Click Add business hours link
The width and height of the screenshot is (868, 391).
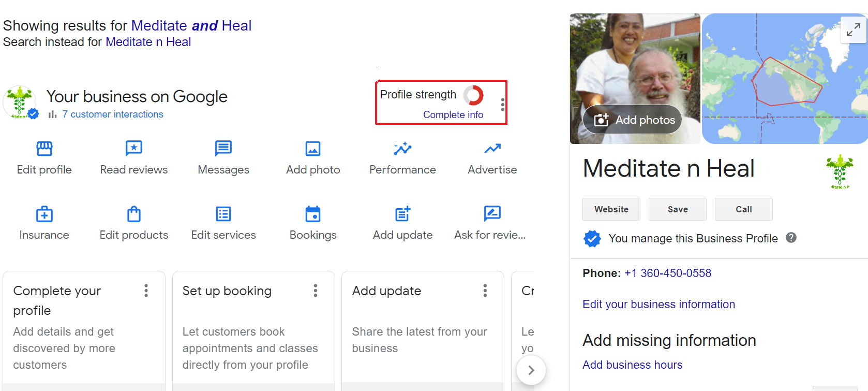coord(632,365)
